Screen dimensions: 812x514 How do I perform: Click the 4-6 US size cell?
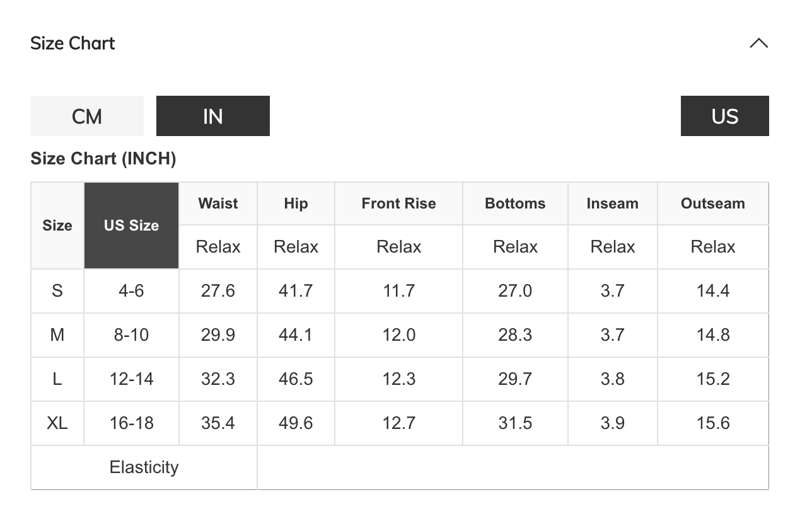click(131, 291)
